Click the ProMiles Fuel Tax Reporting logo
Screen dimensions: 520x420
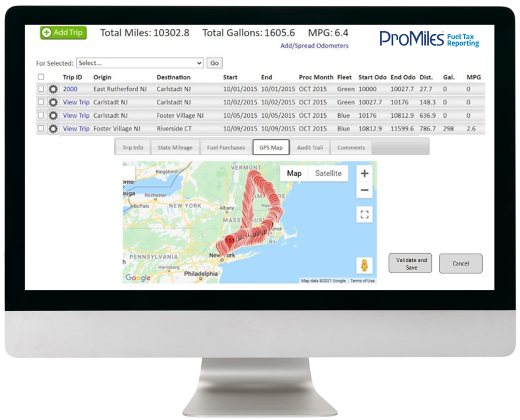pos(429,39)
